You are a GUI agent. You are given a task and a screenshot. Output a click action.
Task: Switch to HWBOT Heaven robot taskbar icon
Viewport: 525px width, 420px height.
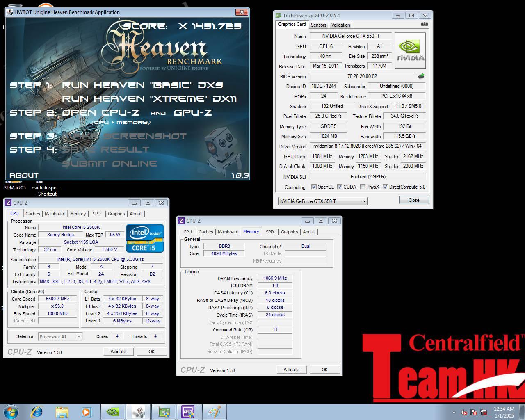(x=138, y=412)
